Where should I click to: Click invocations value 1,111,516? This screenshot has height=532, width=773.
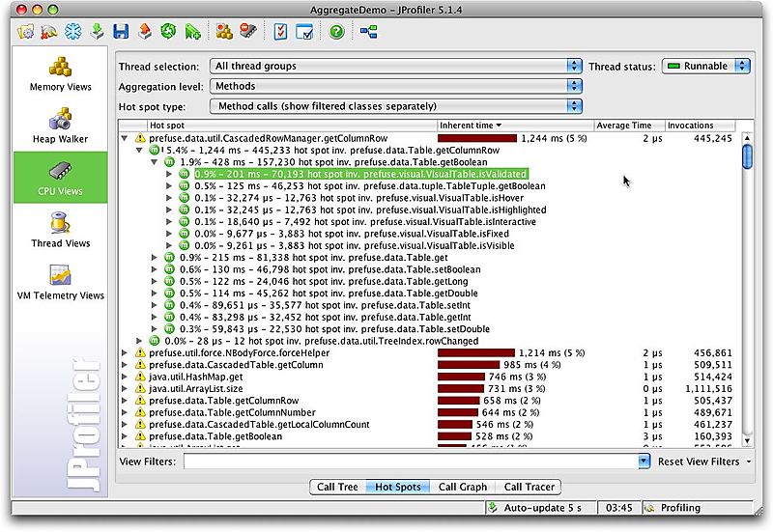click(708, 389)
